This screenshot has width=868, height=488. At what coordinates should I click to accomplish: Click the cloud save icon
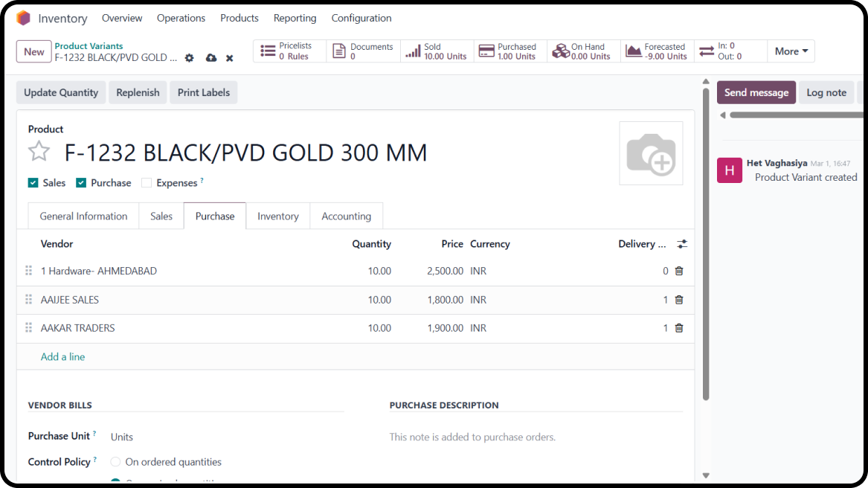click(x=210, y=58)
